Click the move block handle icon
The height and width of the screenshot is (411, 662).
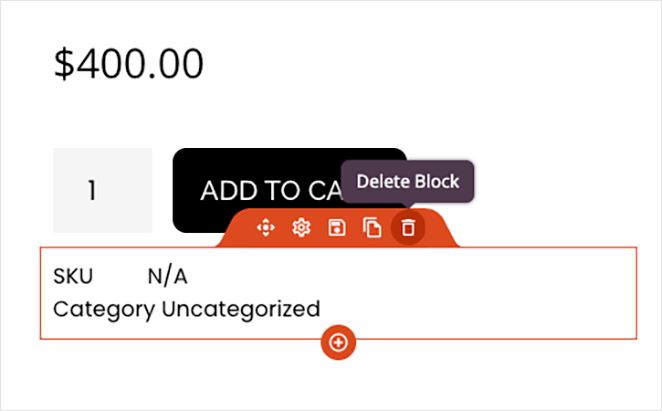pos(266,228)
